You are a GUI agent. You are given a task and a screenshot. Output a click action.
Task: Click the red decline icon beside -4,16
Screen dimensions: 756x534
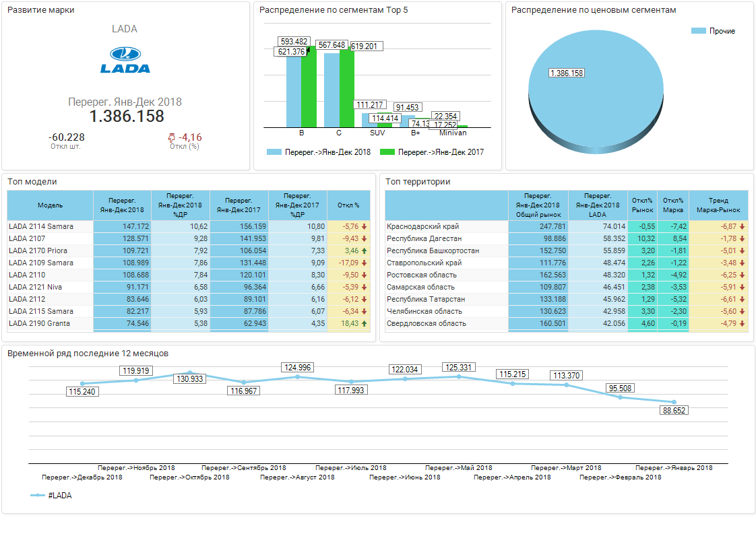pos(171,137)
